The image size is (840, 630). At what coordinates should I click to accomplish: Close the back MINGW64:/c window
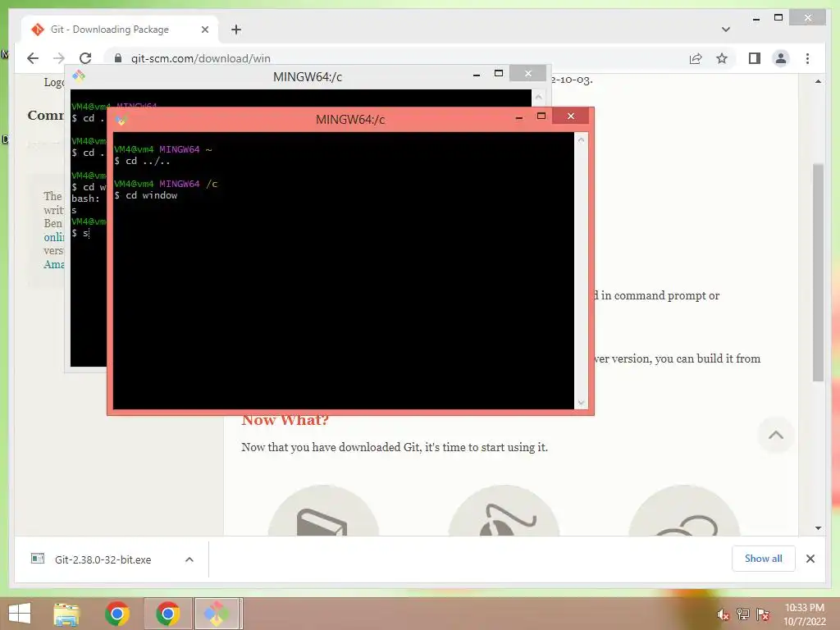pyautogui.click(x=527, y=73)
